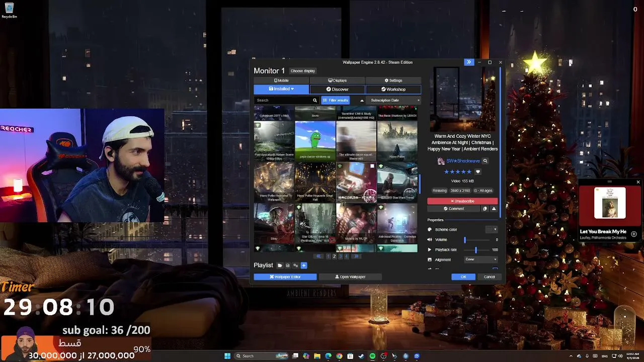This screenshot has height=362, width=644.
Task: Click the Relaxing tag
Action: (440, 191)
